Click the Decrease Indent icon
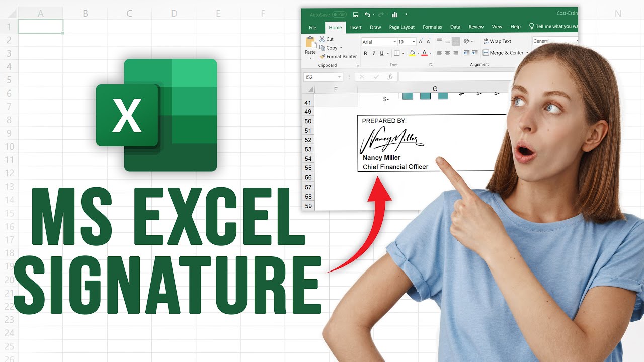The image size is (644, 362). 466,53
